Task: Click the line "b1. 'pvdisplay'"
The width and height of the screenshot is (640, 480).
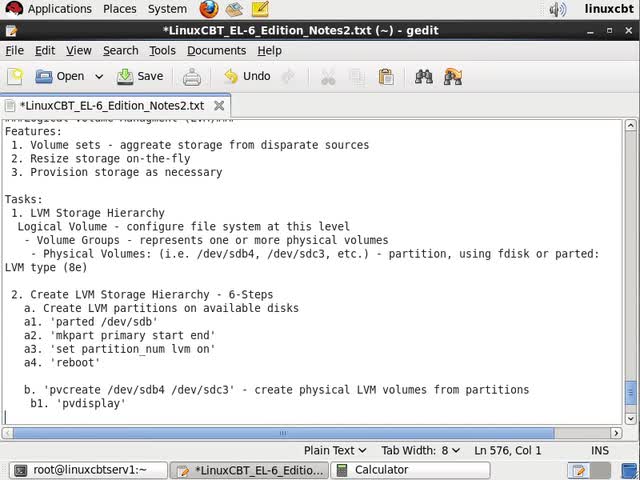Action: point(78,404)
